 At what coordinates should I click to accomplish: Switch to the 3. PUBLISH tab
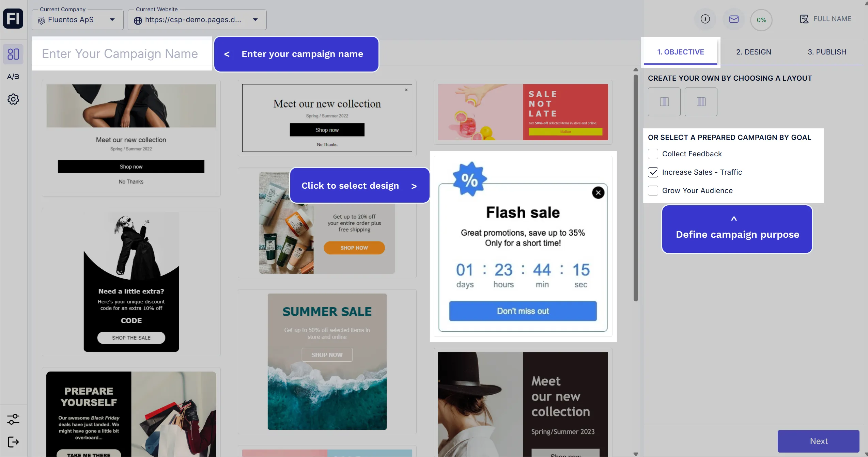(827, 52)
